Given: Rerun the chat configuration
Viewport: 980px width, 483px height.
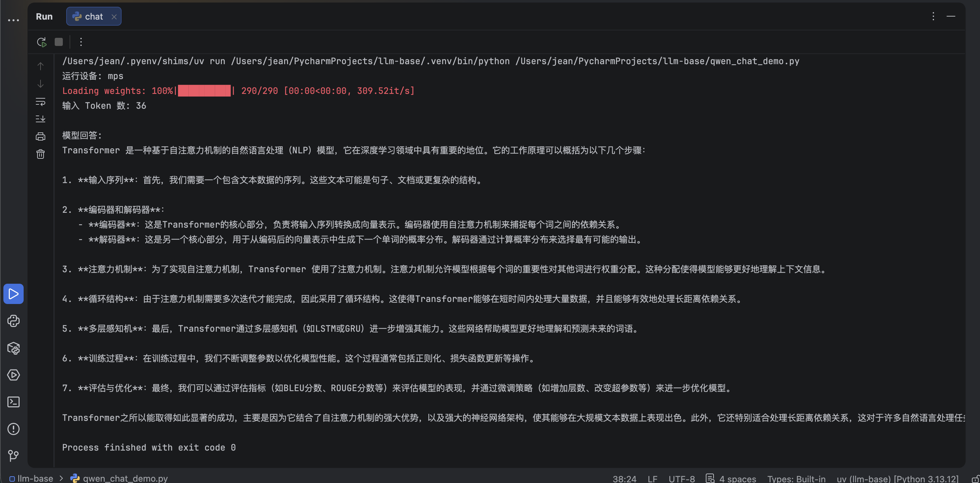Looking at the screenshot, I should [x=42, y=42].
